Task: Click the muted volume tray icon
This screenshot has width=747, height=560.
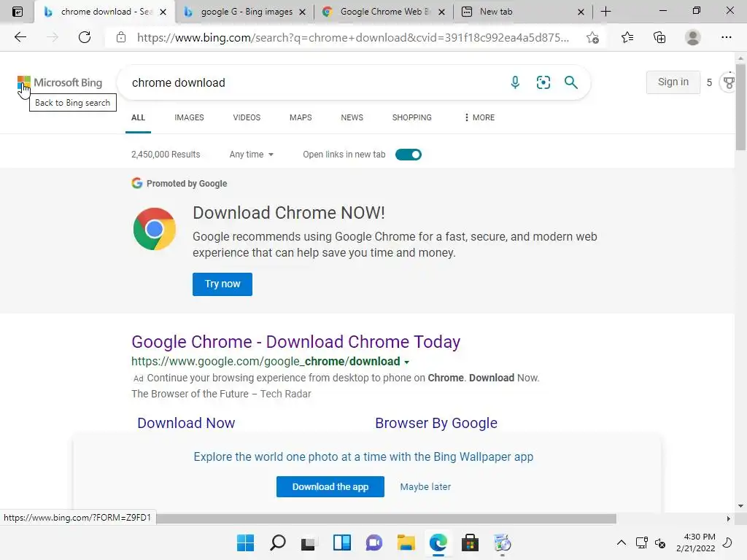Action: point(659,542)
